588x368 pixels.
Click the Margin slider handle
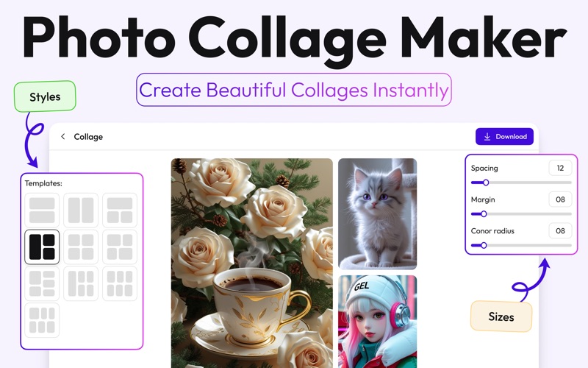484,214
